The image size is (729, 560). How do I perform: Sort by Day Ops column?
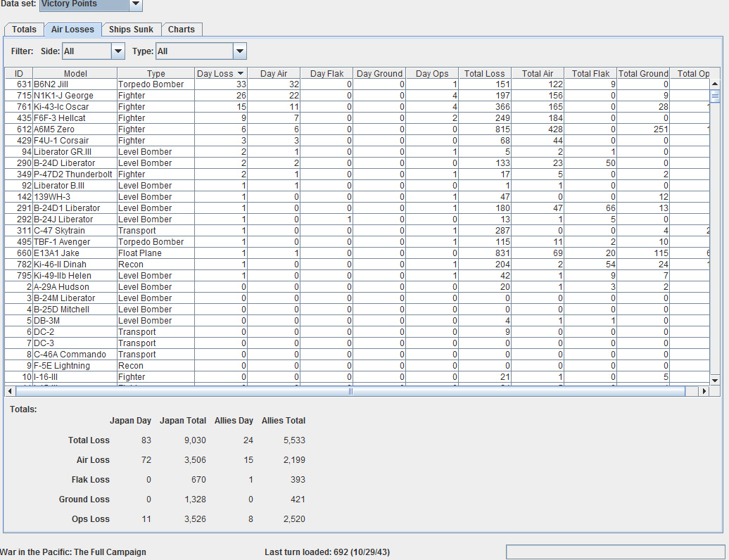(432, 73)
